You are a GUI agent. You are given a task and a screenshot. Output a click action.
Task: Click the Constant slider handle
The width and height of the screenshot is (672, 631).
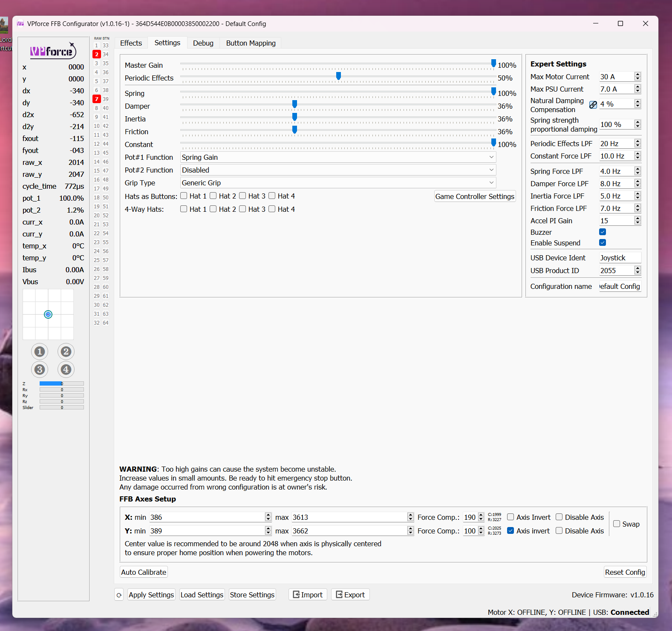point(493,142)
